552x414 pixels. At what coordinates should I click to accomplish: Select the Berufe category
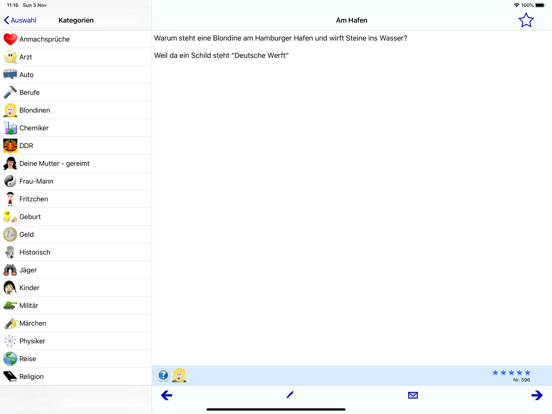point(76,92)
